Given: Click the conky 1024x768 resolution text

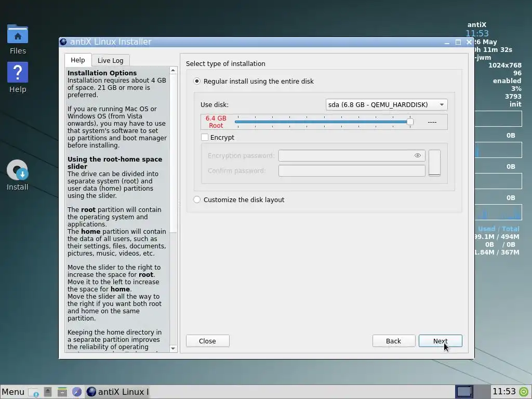Looking at the screenshot, I should coord(504,65).
